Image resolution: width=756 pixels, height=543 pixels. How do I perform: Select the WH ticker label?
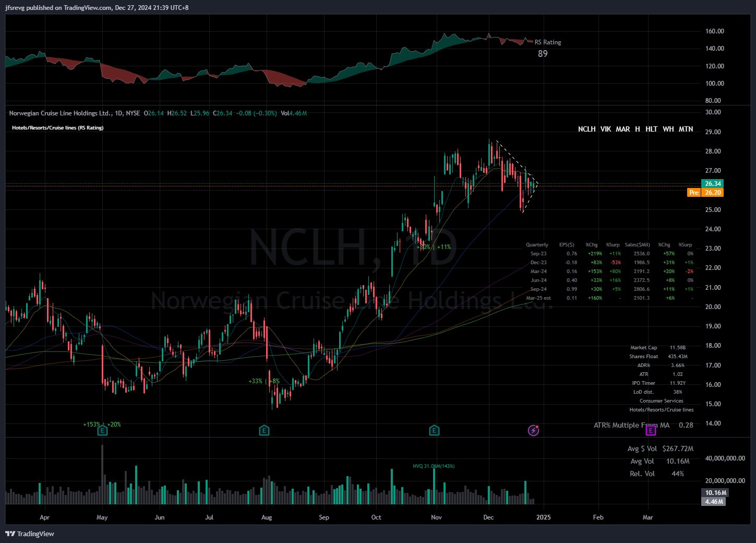click(668, 129)
